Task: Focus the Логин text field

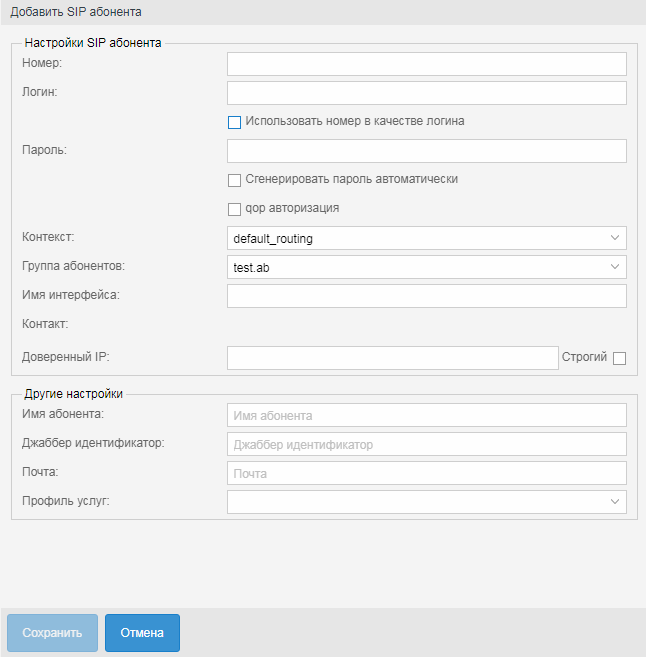Action: 426,93
